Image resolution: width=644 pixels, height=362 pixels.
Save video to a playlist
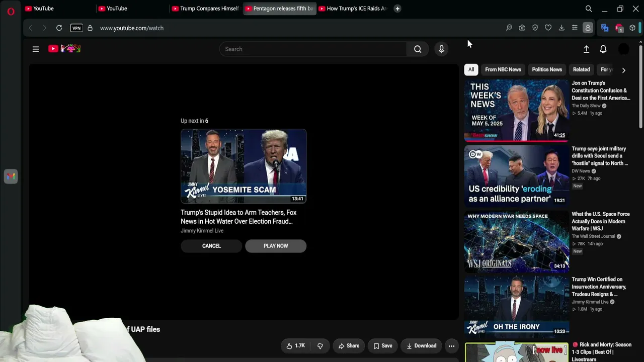coord(383,346)
